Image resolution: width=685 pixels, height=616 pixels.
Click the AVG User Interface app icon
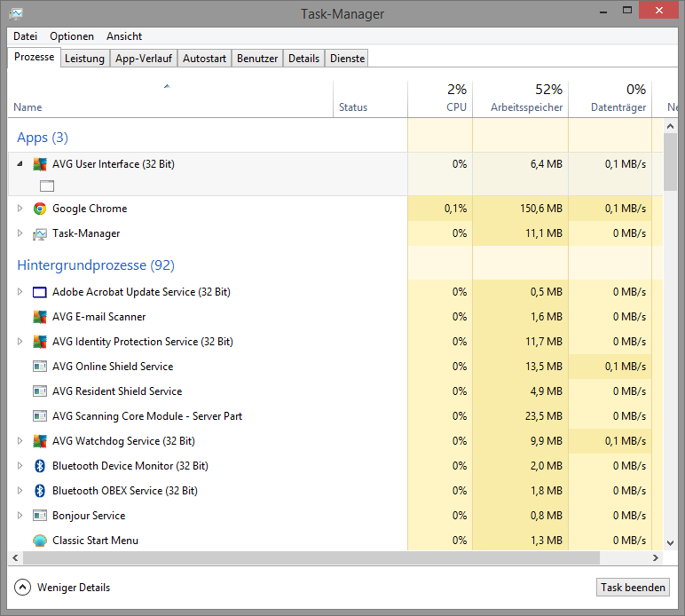pos(40,164)
